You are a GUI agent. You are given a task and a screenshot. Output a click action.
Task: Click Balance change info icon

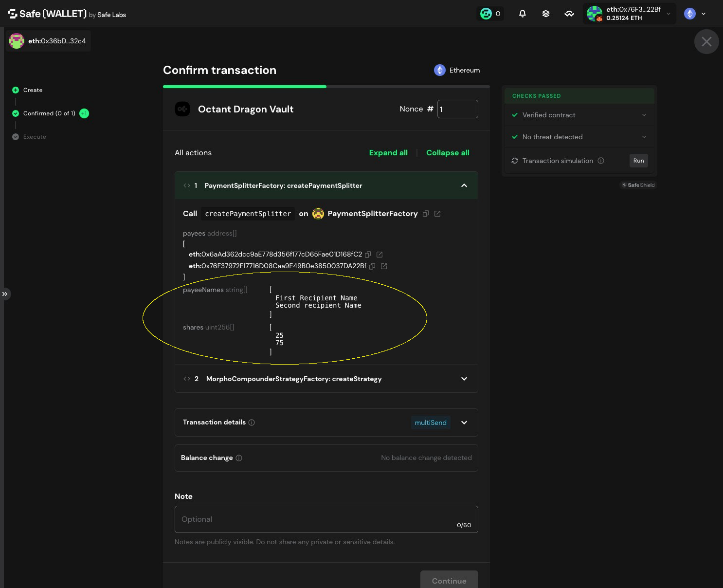[239, 458]
